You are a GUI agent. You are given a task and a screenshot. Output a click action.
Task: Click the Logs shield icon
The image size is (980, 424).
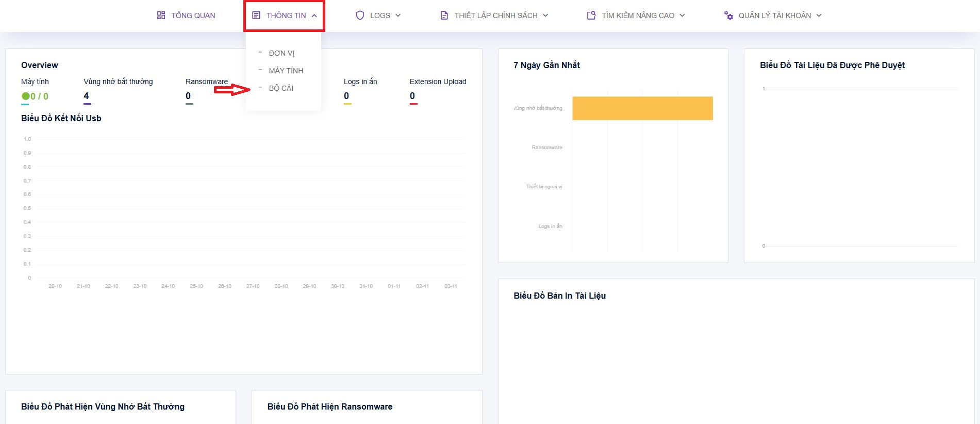click(360, 15)
